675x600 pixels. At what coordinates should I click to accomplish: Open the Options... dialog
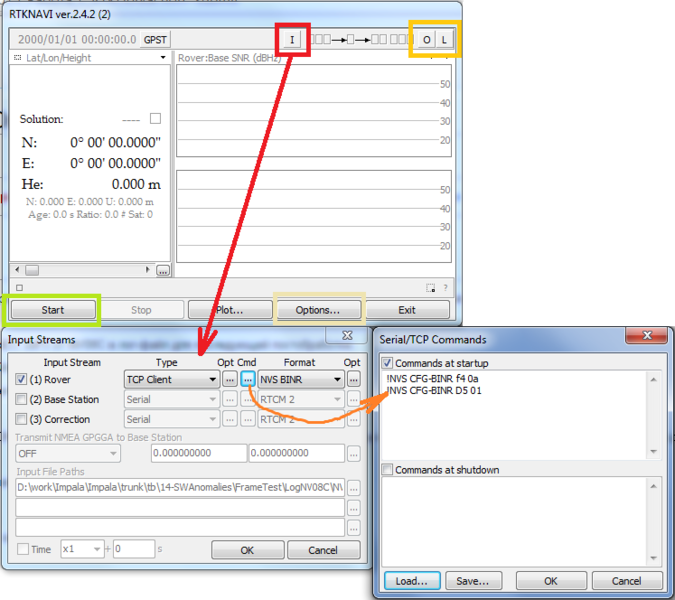tap(319, 310)
